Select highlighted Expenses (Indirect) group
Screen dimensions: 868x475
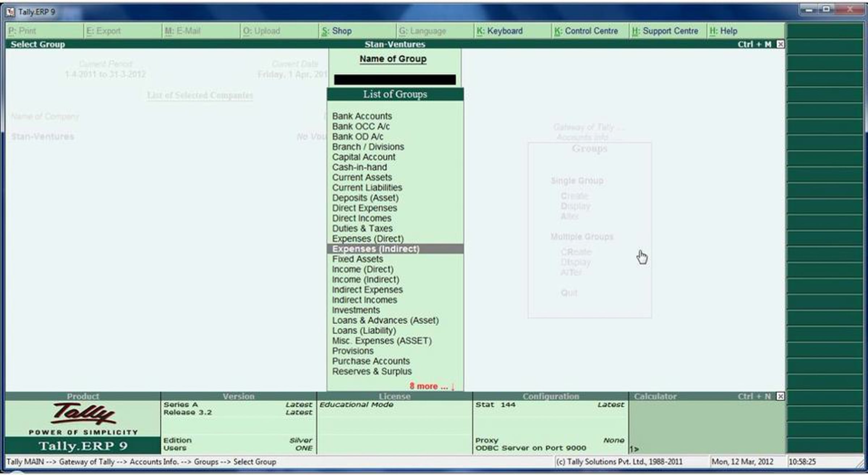point(395,249)
